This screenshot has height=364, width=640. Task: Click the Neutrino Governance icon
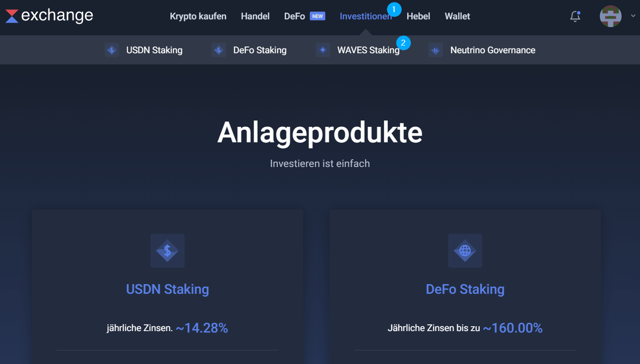436,50
